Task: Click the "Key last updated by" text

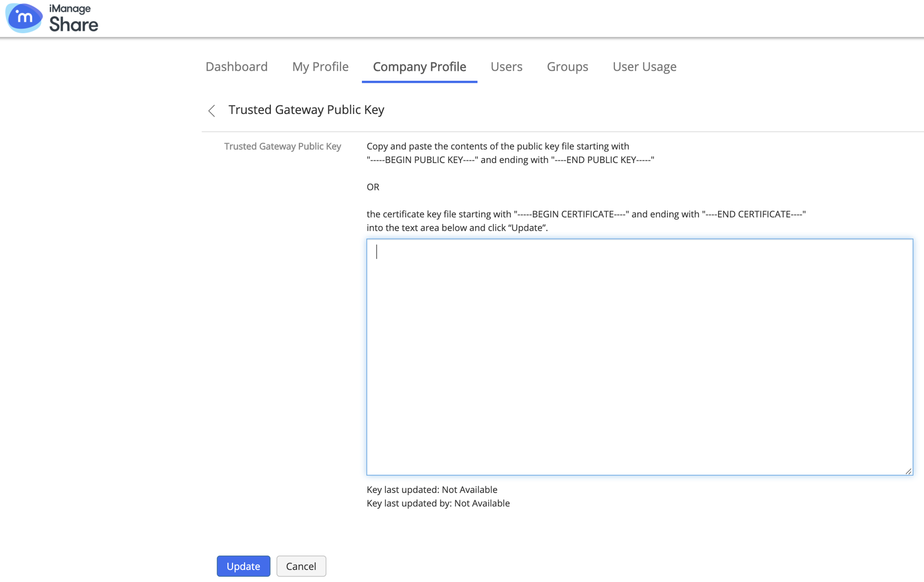Action: 438,503
